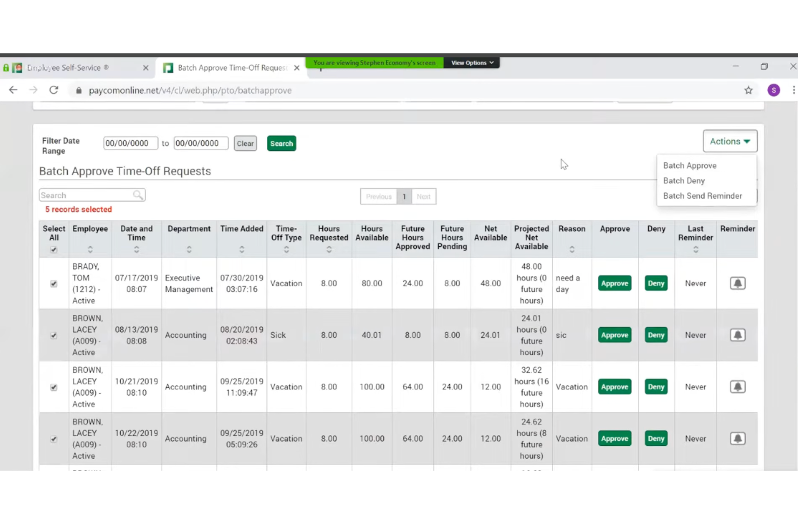Click the padlock site info icon
Screen dimensions: 798x532
tap(79, 91)
